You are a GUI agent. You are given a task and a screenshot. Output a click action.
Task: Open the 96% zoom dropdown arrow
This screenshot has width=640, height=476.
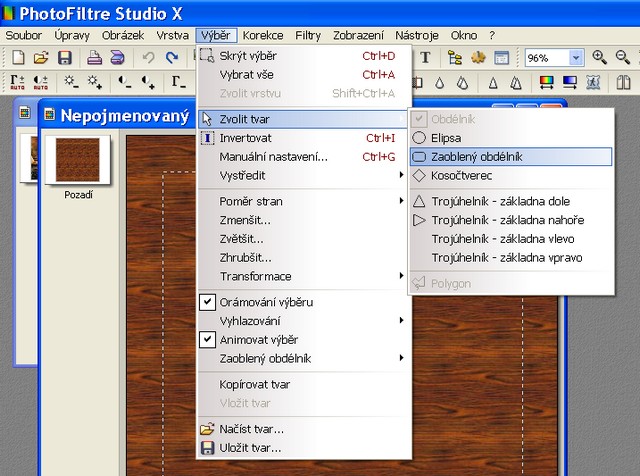click(x=576, y=58)
